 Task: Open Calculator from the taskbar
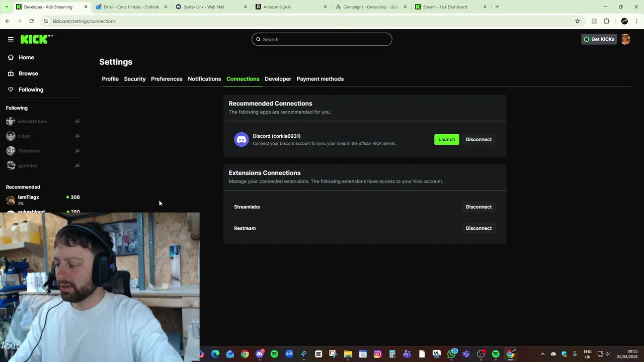point(392,354)
